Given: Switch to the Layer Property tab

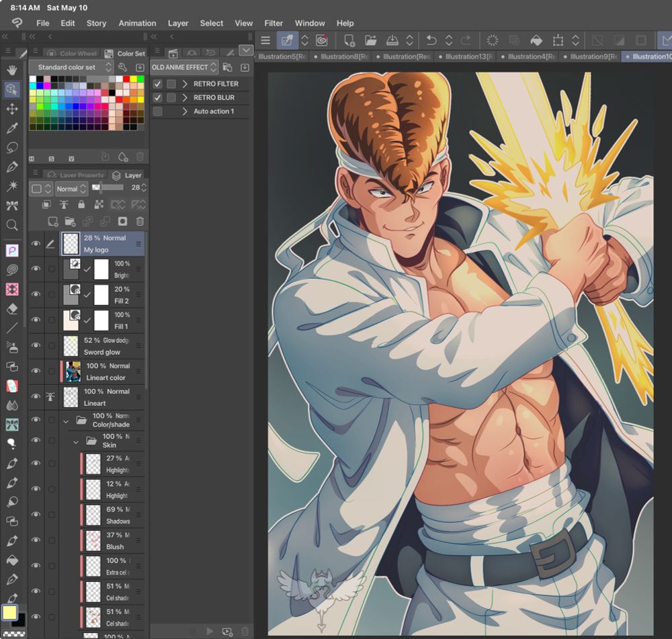Looking at the screenshot, I should coord(76,175).
